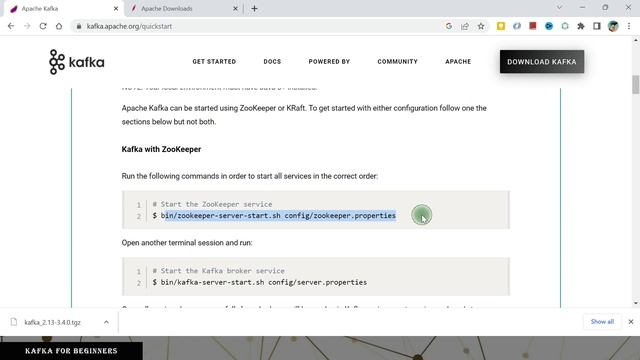Click the address bar URL
Viewport: 640px width, 360px height.
click(x=129, y=26)
